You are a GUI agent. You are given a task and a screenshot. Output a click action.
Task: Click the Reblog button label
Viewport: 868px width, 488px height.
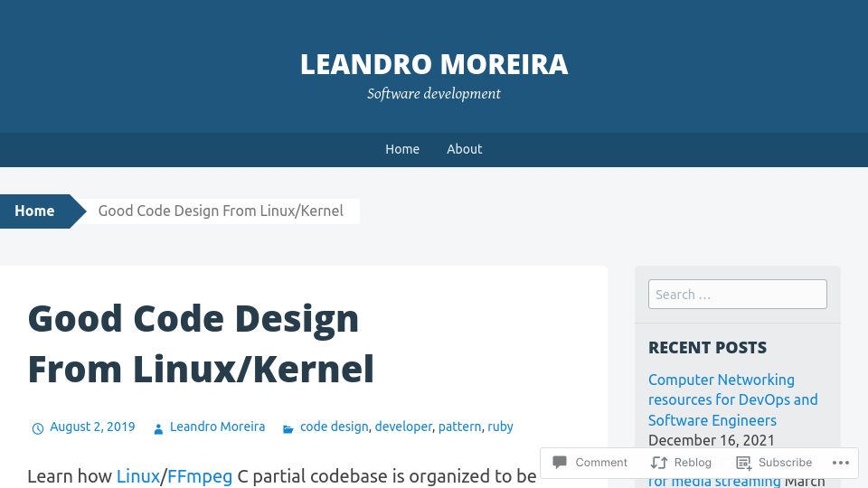tap(693, 463)
